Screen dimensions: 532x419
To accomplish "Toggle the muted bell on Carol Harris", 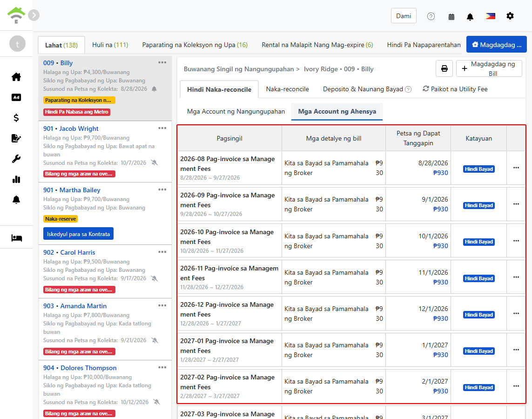I will pos(155,278).
